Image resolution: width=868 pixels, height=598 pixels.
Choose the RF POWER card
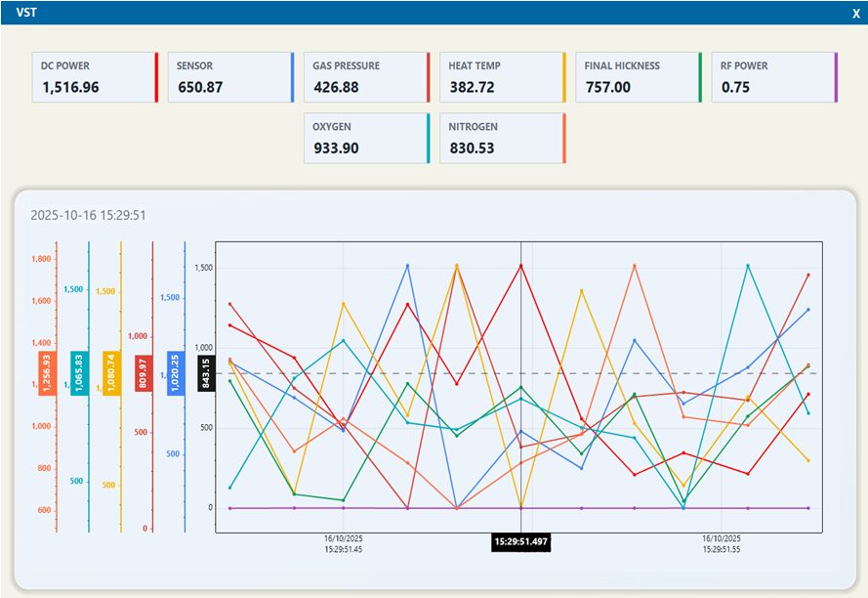click(774, 77)
